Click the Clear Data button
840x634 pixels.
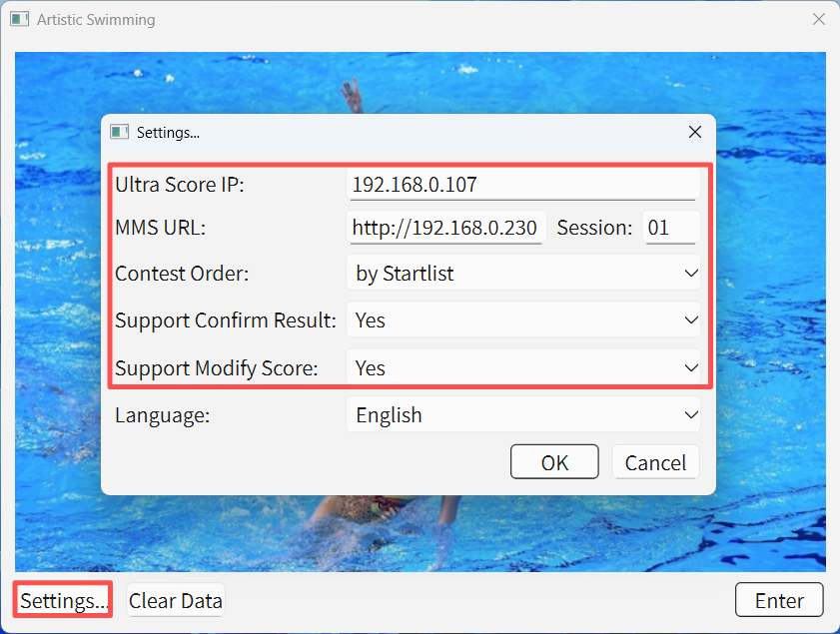point(176,600)
